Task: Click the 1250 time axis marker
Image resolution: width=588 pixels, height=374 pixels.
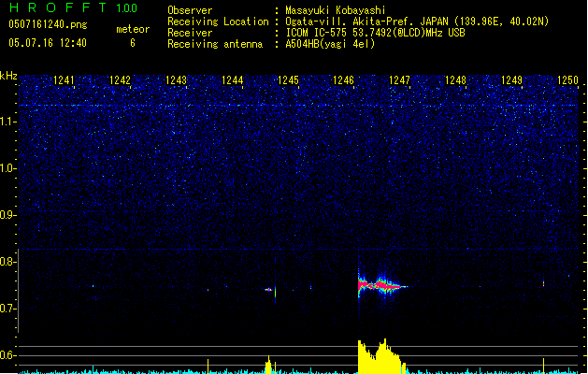Action: tap(567, 80)
